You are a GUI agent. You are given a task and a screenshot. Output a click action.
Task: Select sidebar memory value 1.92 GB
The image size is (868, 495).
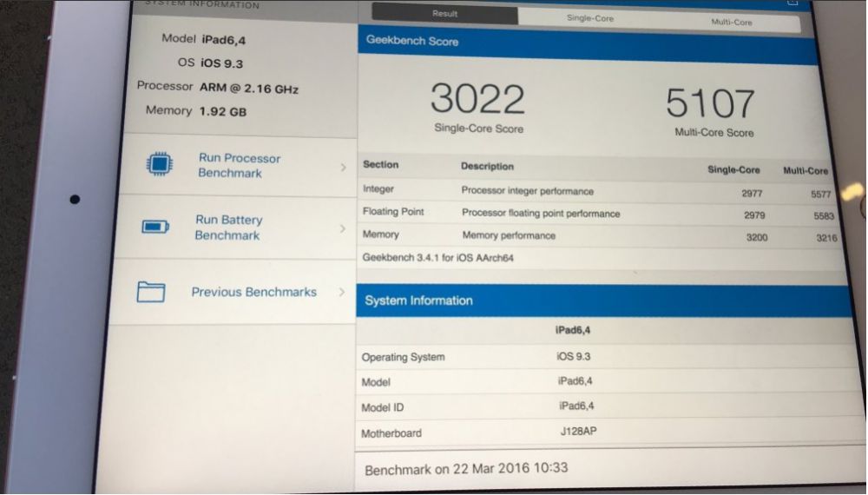(223, 111)
